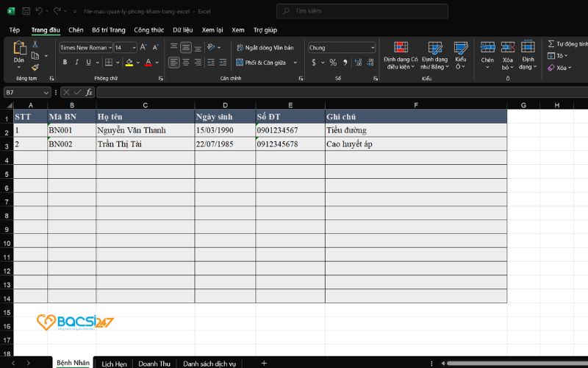
Task: Open Định dạng như Bảng gallery
Action: click(434, 55)
